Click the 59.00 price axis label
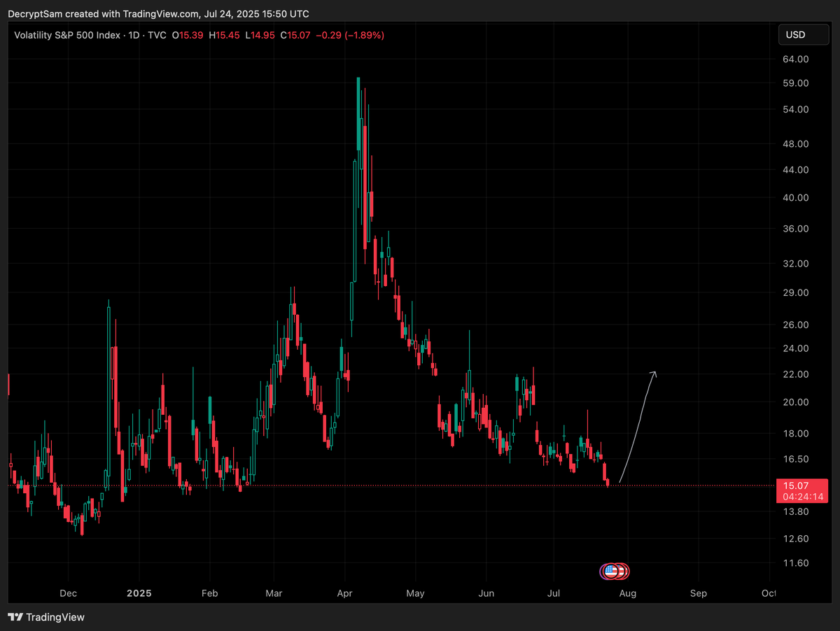Image resolution: width=840 pixels, height=631 pixels. point(797,83)
